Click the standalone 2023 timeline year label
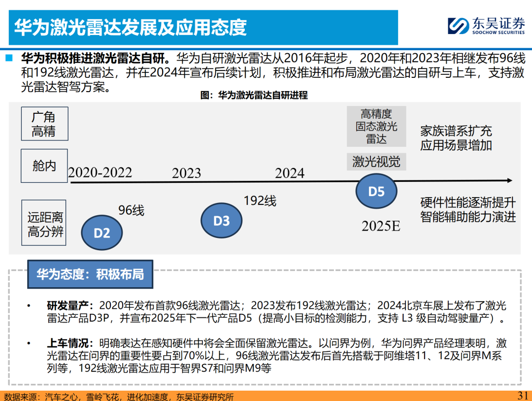This screenshot has height=401, width=532. pos(186,173)
